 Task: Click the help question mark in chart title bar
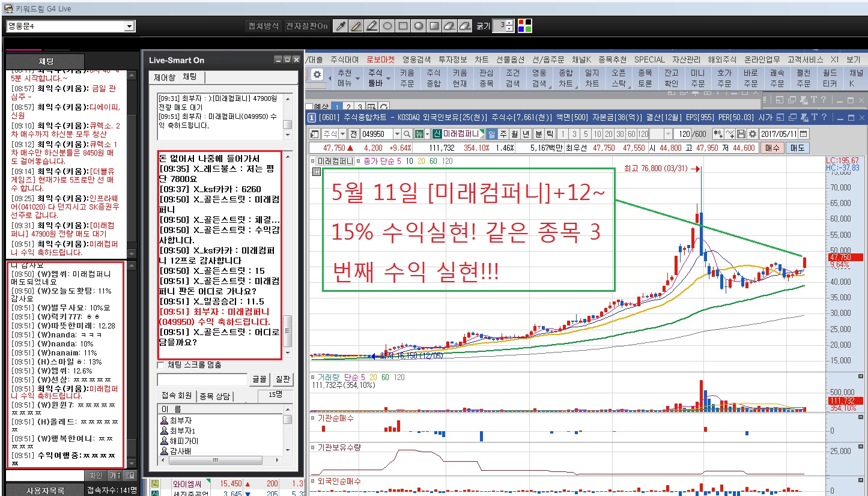[x=824, y=117]
